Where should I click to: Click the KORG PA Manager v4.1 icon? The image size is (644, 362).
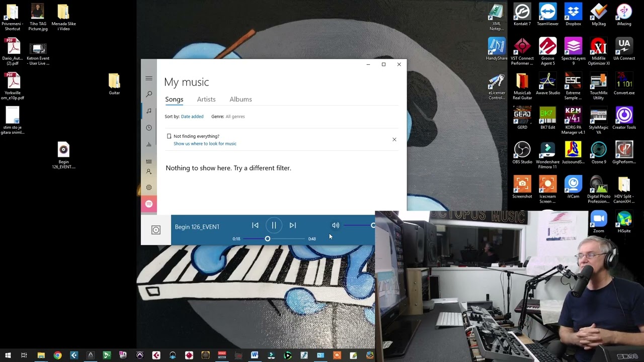(573, 121)
